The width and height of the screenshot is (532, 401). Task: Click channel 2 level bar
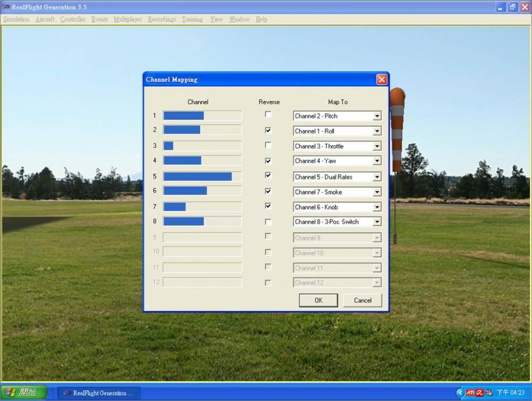(202, 130)
